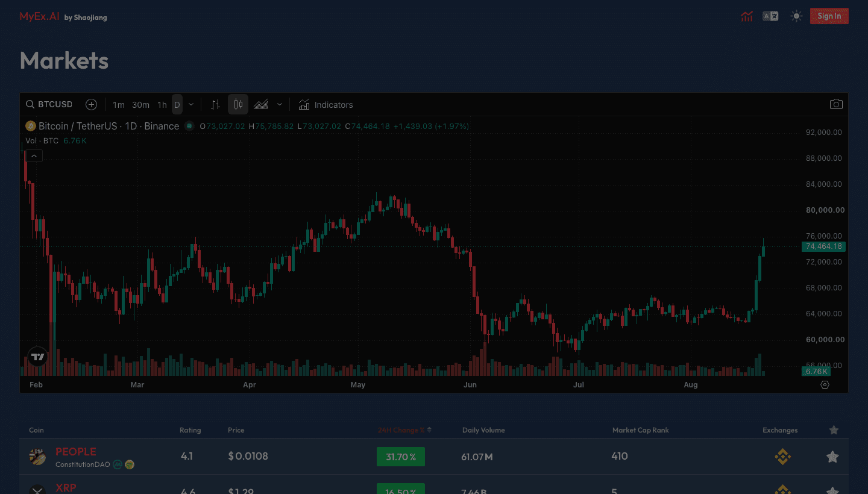
Task: Open chart time axis settings gear
Action: click(825, 384)
